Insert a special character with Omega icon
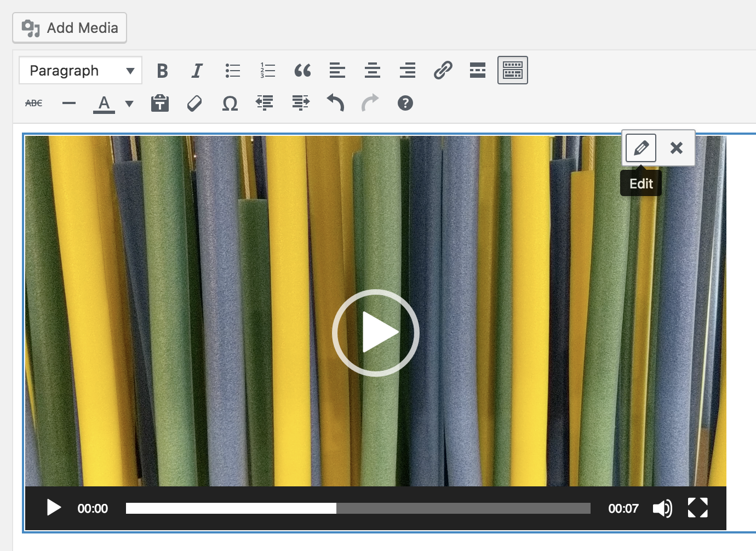The image size is (756, 551). click(230, 103)
